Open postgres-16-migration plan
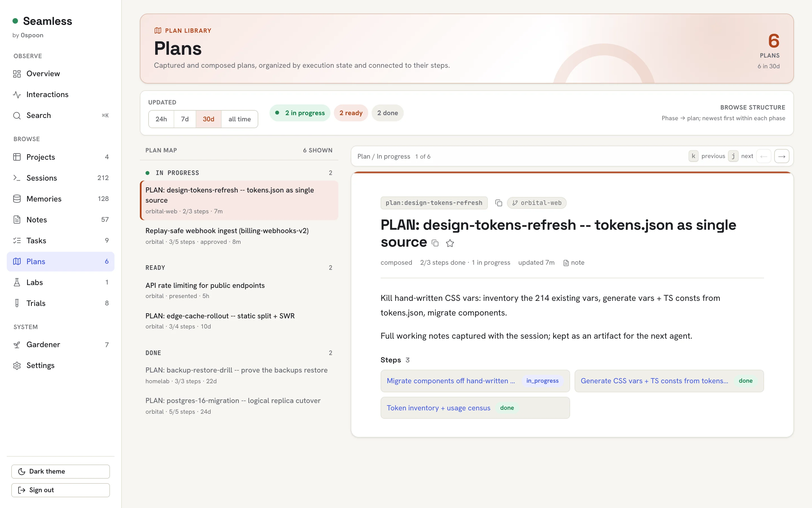Viewport: 812px width, 508px height. 239,406
